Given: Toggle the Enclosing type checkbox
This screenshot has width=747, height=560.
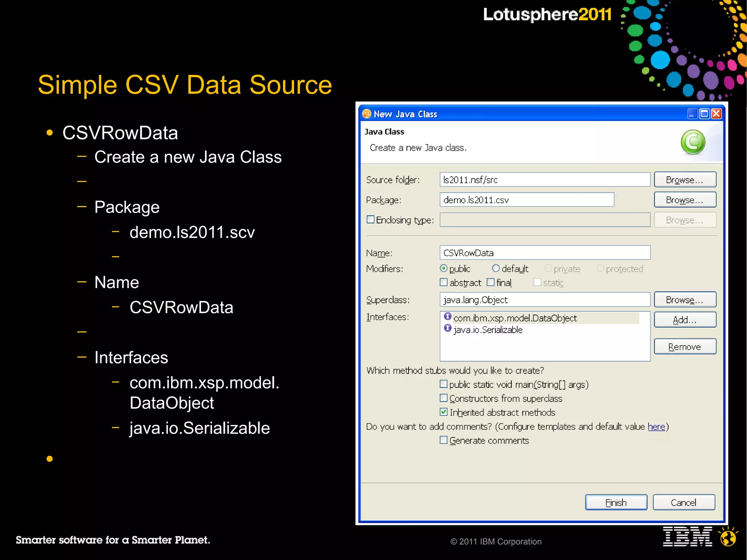Looking at the screenshot, I should tap(371, 219).
